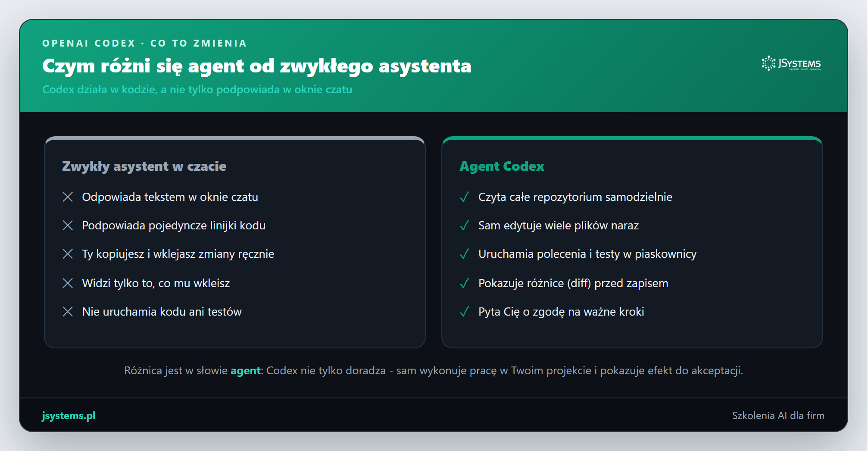Click the checkmark beside 'Pokazuje różnice (diff) przed zapisem'
The image size is (868, 451).
point(464,283)
